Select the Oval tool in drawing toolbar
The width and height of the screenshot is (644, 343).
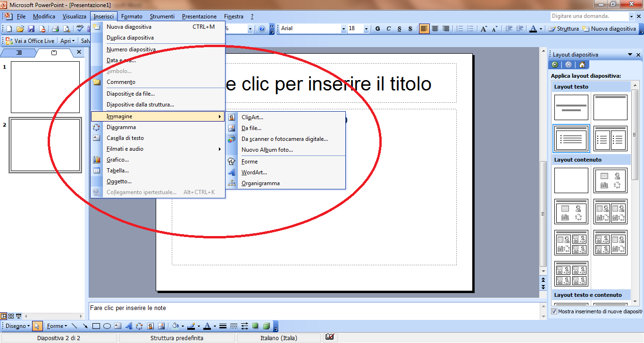coord(107,326)
